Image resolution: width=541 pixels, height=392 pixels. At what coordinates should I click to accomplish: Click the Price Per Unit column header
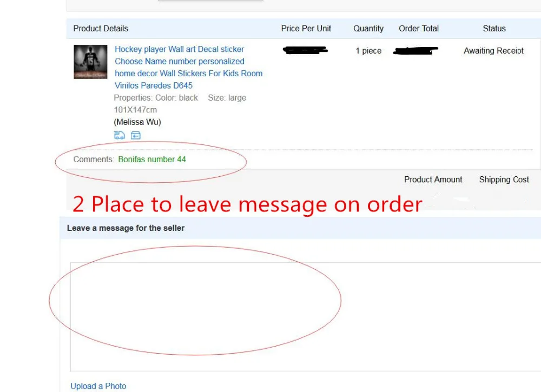pos(306,29)
